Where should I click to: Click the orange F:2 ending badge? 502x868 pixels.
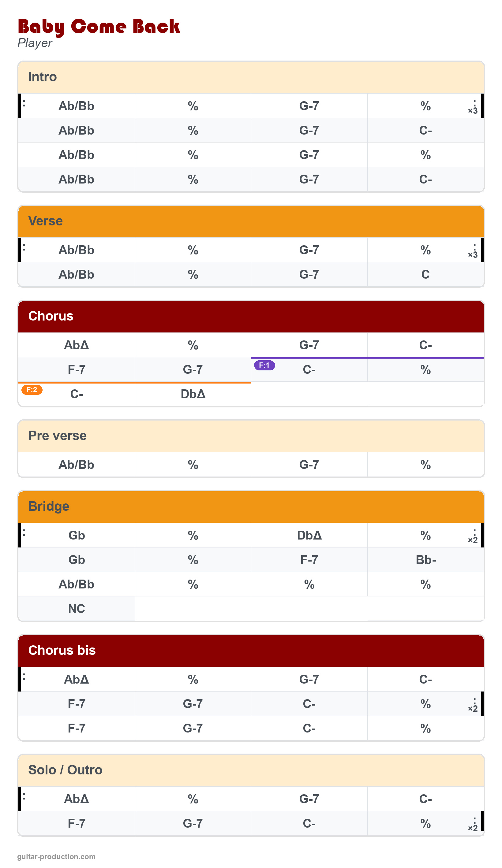click(32, 390)
